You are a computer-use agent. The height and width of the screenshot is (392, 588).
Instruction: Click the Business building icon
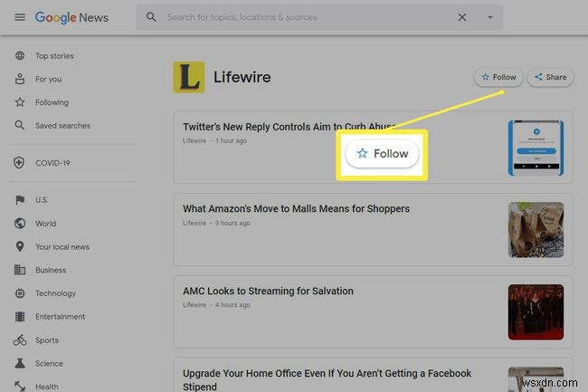click(x=20, y=270)
